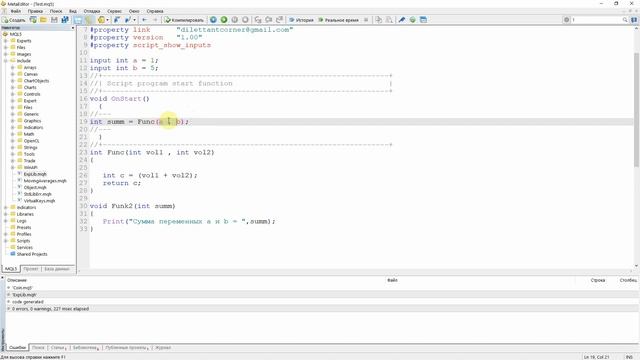Click the MQL Wizard icon next to Создать

[x=33, y=20]
